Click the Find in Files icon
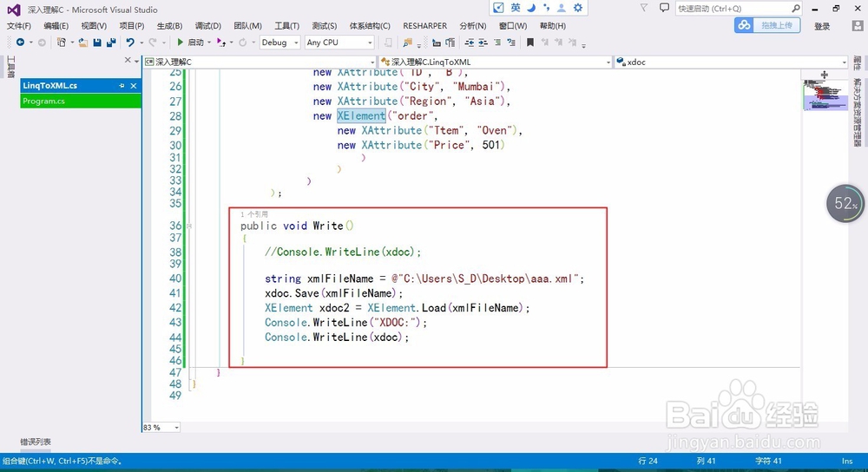 click(x=408, y=42)
